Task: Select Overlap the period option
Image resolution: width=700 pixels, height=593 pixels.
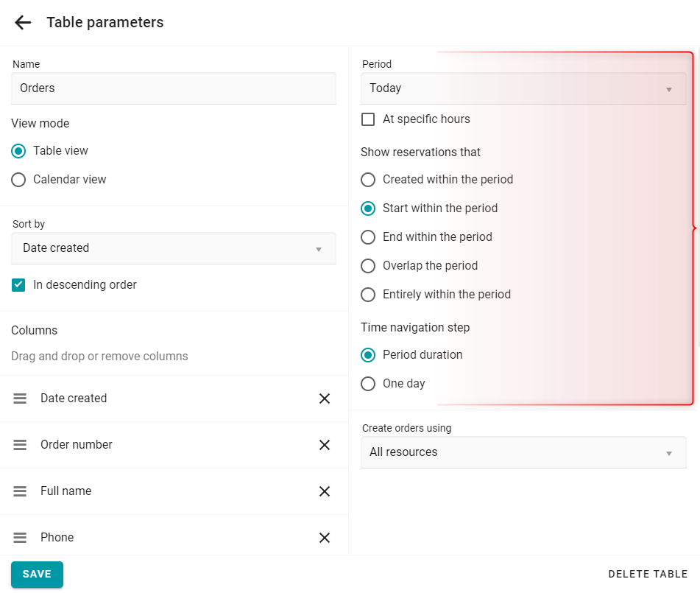Action: 368,266
